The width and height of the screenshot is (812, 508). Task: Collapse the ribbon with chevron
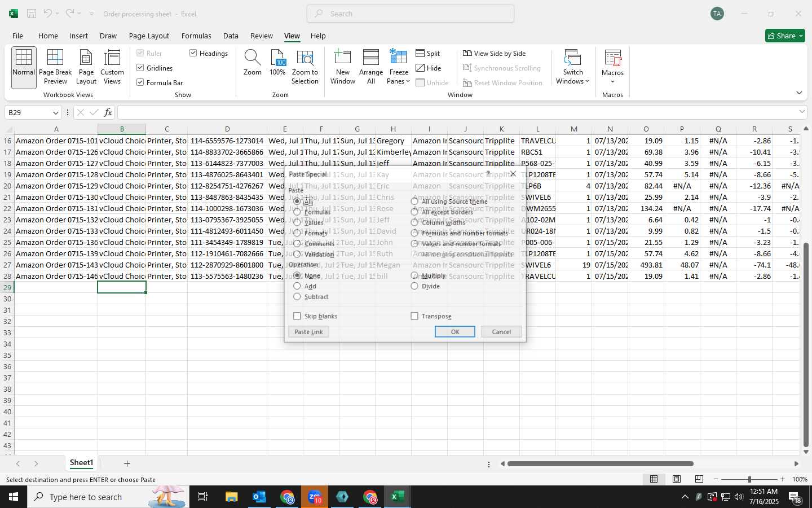tap(799, 93)
